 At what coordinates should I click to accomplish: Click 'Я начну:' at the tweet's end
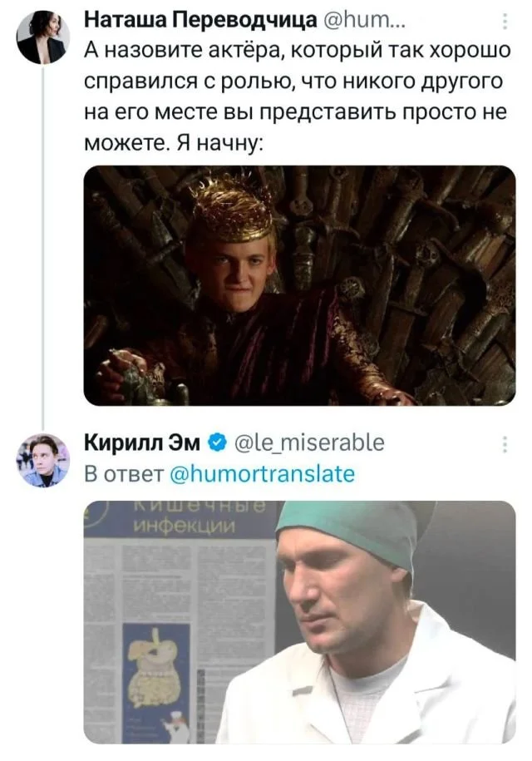[x=221, y=141]
